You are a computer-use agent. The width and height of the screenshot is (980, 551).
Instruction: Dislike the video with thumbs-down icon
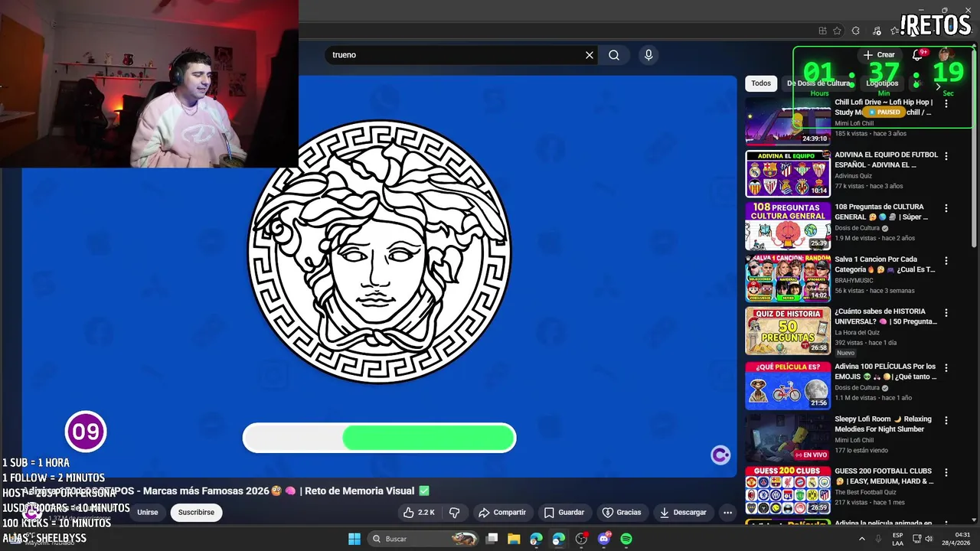point(454,512)
